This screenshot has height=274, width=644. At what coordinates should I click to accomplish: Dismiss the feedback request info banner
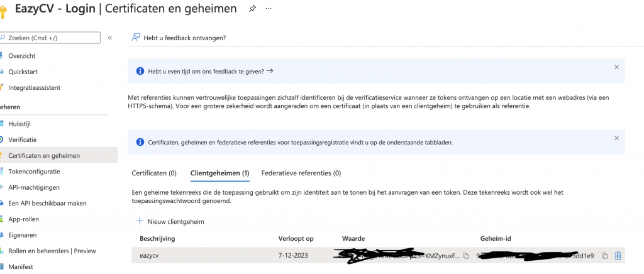pyautogui.click(x=616, y=67)
